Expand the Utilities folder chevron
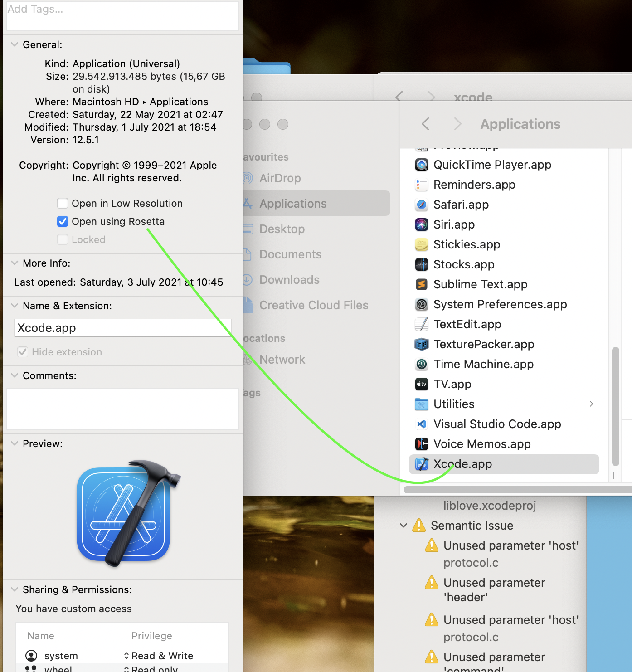Screen dimensions: 632x672 pos(591,404)
